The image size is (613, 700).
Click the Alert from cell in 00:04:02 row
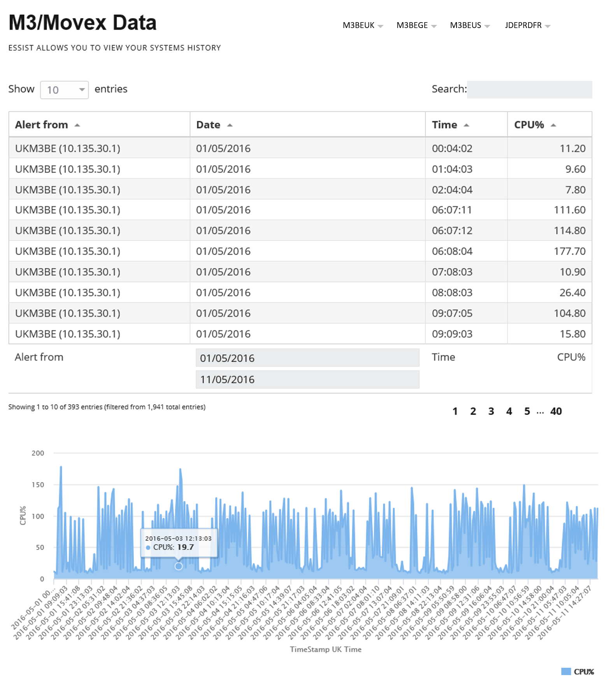pos(99,148)
